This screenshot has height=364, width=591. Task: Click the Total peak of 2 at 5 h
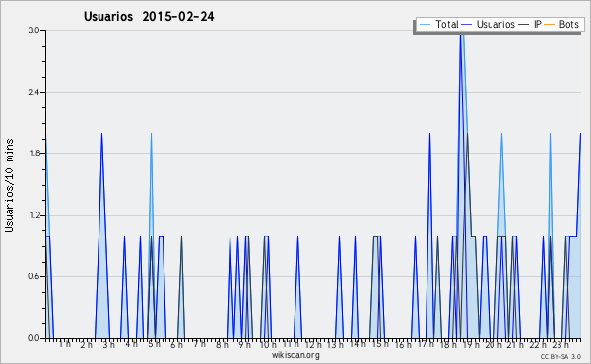coord(151,134)
